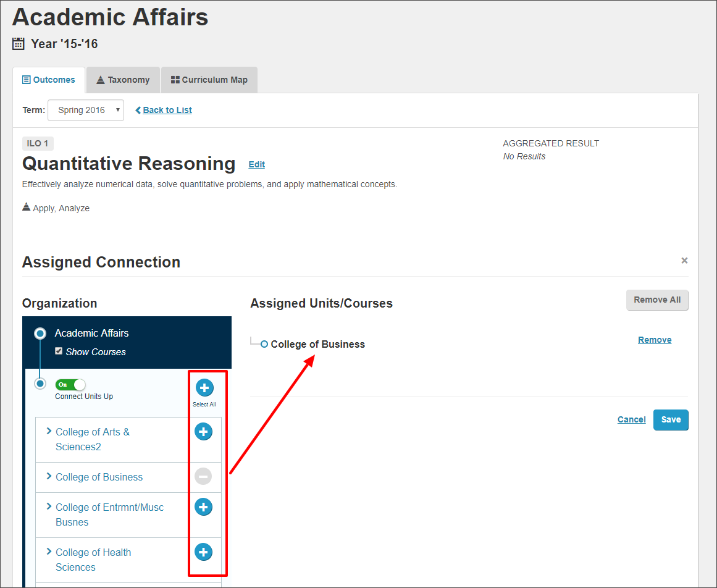Screen dimensions: 717x588
Task: Click Edit next to Quantitative Reasoning
Action: pos(256,165)
